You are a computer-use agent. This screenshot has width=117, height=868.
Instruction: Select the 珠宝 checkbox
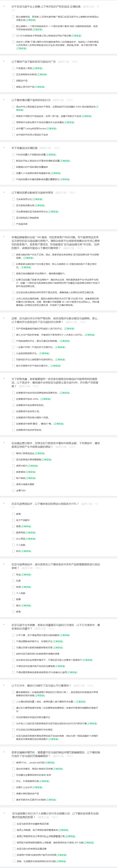(14, 574)
